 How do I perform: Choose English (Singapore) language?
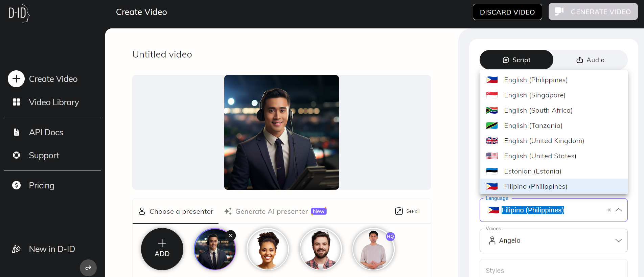(554, 95)
